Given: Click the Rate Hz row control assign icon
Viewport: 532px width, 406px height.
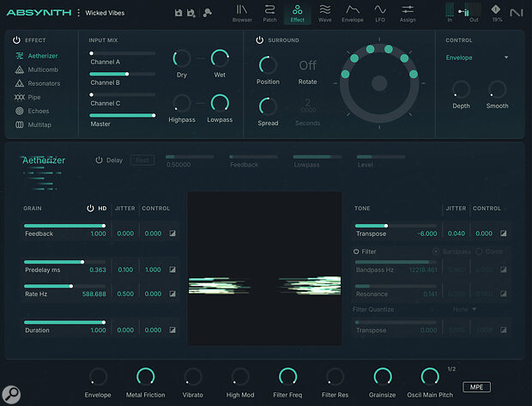Looking at the screenshot, I should pyautogui.click(x=172, y=294).
